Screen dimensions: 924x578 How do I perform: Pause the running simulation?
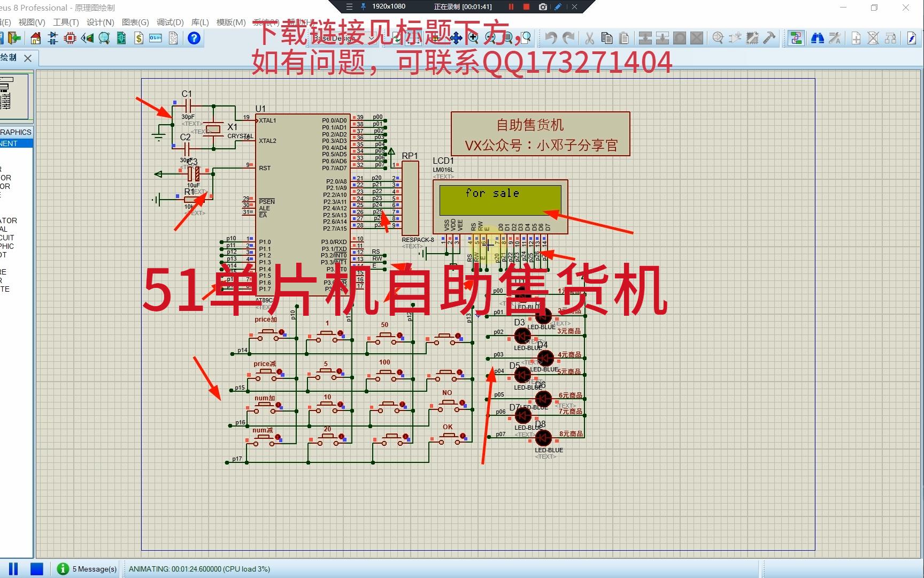click(x=13, y=569)
